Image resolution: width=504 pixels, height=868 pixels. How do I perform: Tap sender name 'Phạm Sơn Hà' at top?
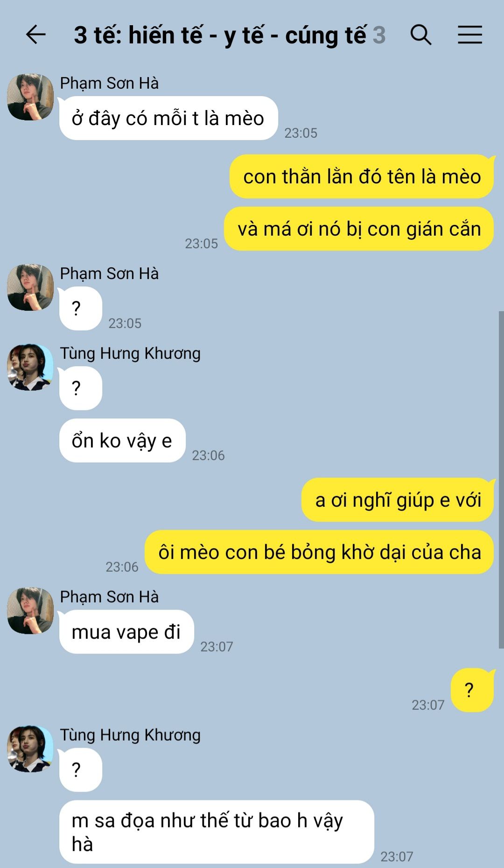[x=109, y=83]
